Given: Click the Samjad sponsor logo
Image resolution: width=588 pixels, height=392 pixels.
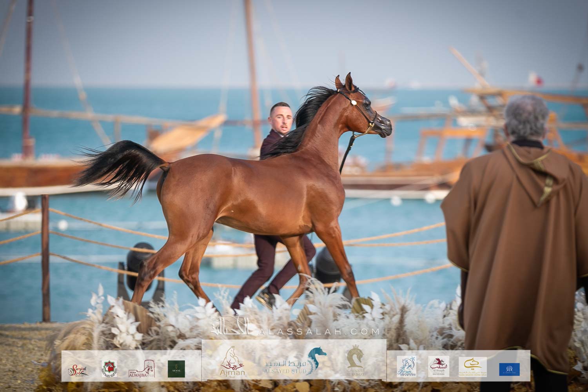Looking at the screenshot, I should 78,369.
